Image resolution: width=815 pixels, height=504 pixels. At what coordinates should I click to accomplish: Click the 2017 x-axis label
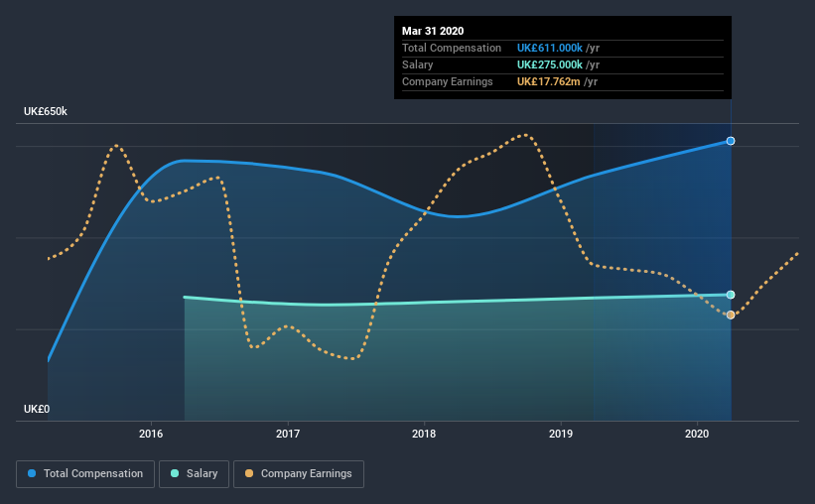pos(288,434)
